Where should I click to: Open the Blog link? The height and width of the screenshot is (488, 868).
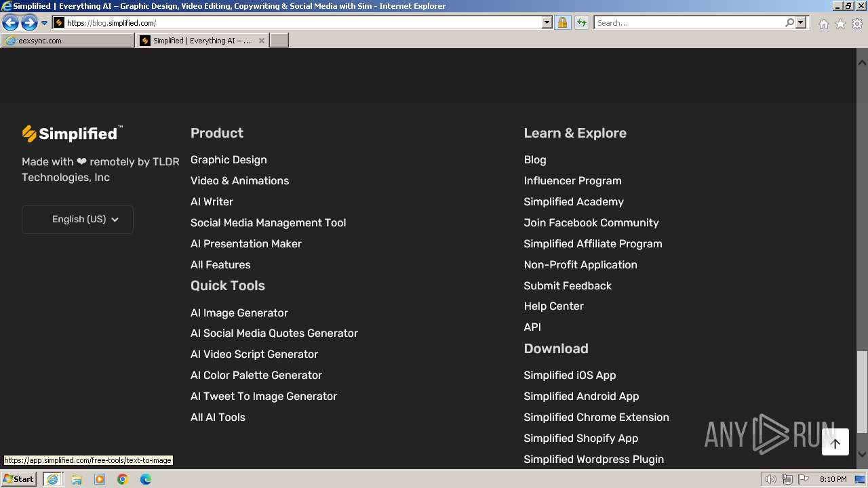coord(535,160)
